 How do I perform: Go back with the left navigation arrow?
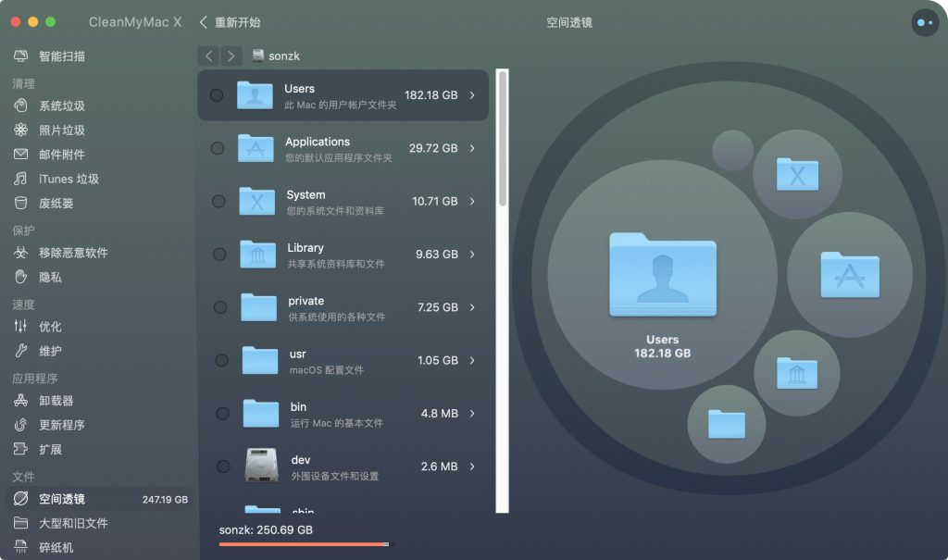coord(208,56)
